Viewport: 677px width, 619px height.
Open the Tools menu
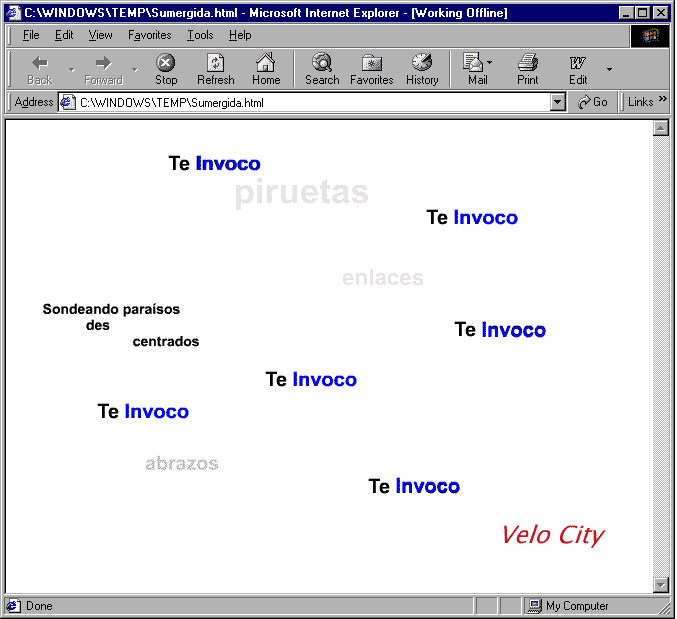(x=200, y=35)
